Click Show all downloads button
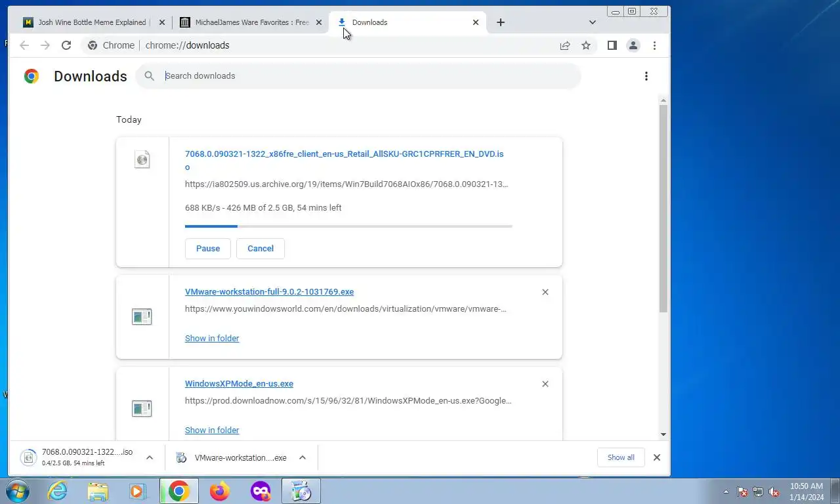 point(621,457)
